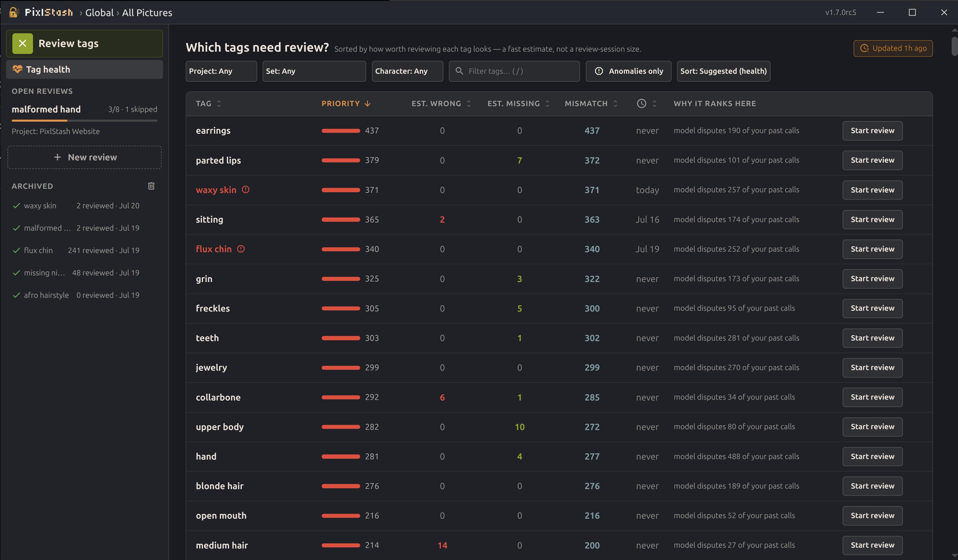The height and width of the screenshot is (560, 958).
Task: Click the checkmark icon beside archived malformed …
Action: click(16, 228)
